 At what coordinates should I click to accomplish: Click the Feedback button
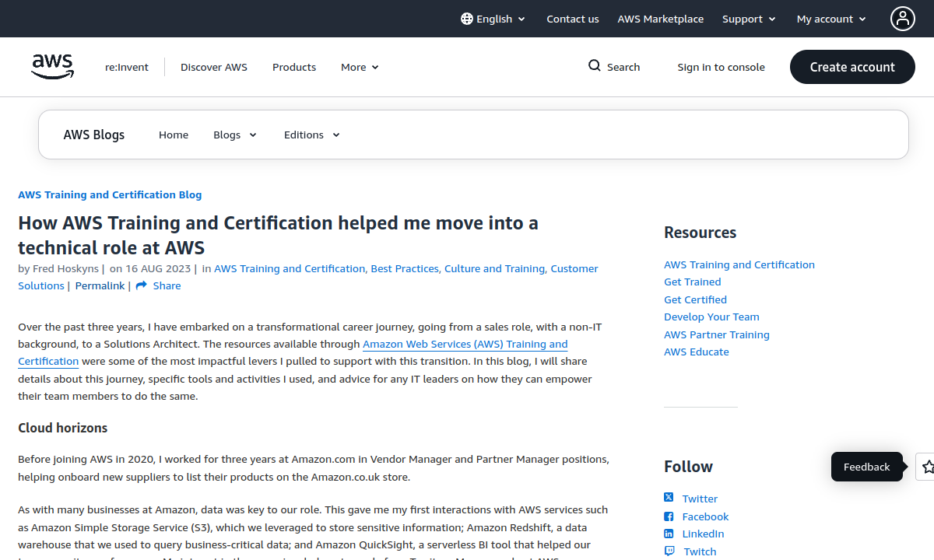point(867,467)
